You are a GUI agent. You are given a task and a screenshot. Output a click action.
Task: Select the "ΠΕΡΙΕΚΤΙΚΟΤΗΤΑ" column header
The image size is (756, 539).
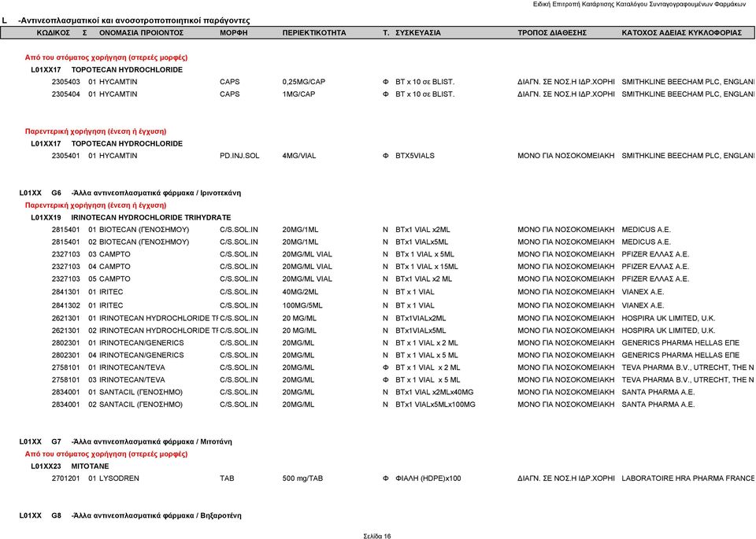(314, 33)
